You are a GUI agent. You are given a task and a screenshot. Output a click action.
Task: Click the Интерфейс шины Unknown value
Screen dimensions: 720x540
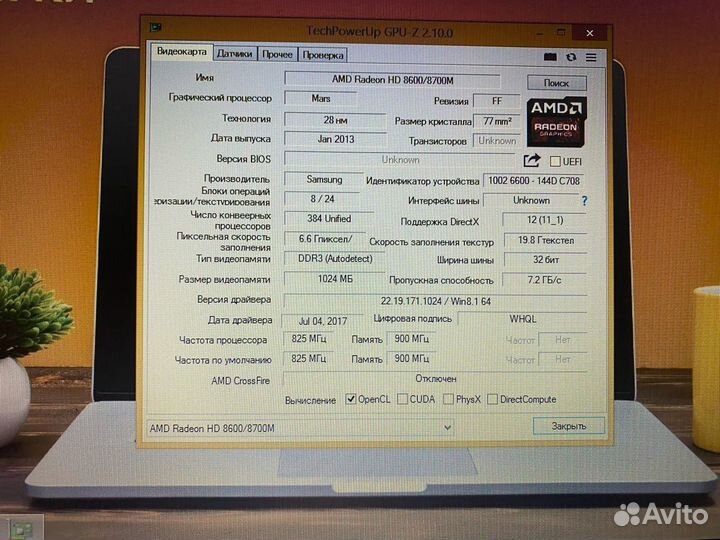tap(531, 201)
